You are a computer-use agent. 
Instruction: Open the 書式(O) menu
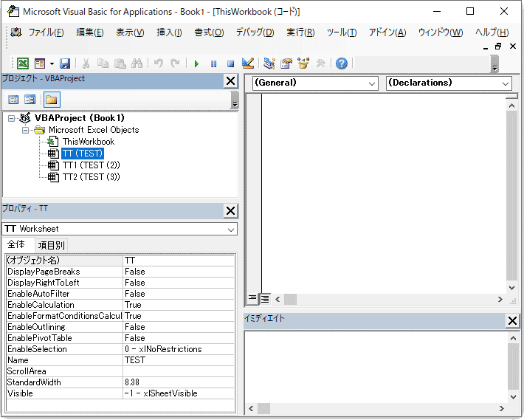tap(209, 32)
